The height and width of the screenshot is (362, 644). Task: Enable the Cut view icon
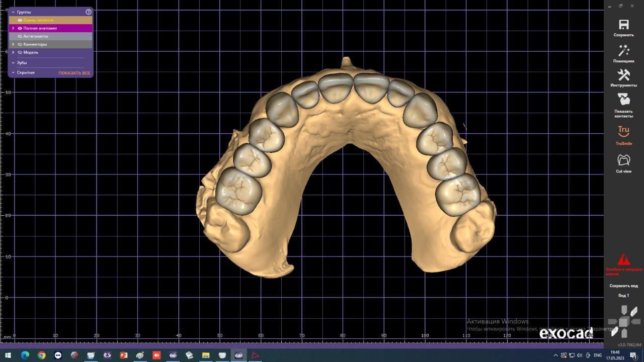623,160
